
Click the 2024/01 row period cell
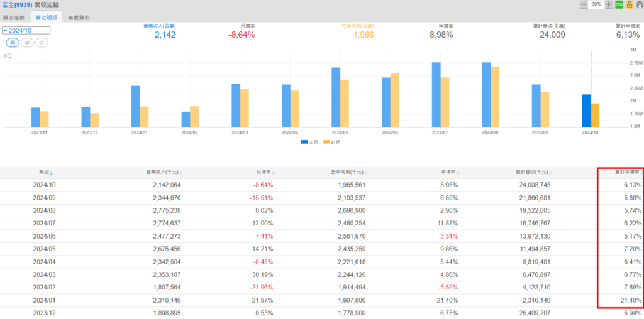tap(43, 300)
